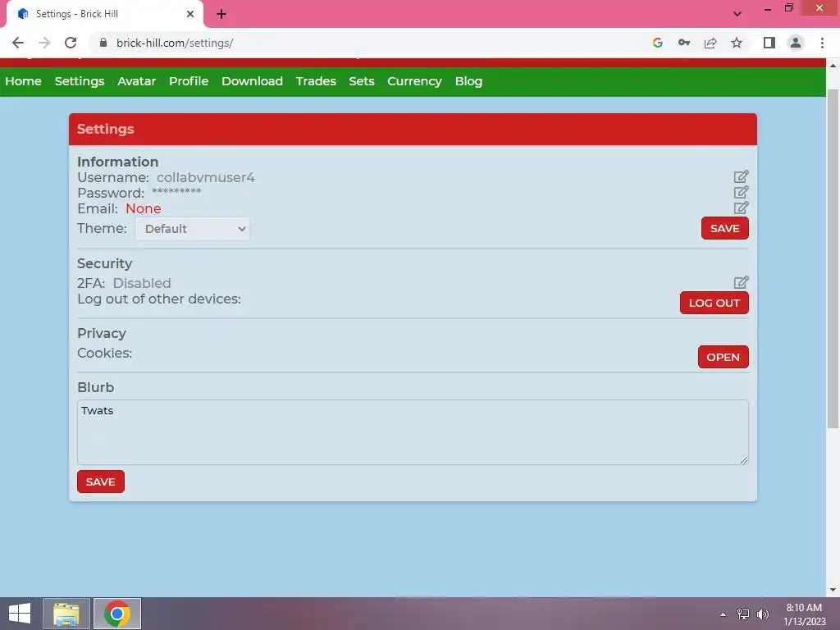Open the Profile nav item
Screen dimensions: 840x630
189,81
